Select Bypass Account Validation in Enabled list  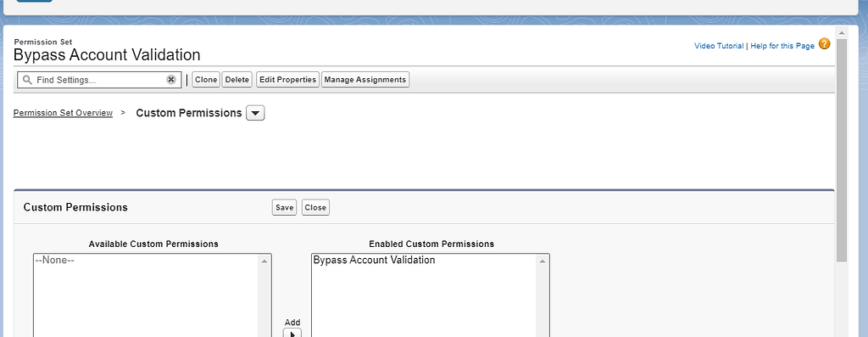[x=374, y=260]
